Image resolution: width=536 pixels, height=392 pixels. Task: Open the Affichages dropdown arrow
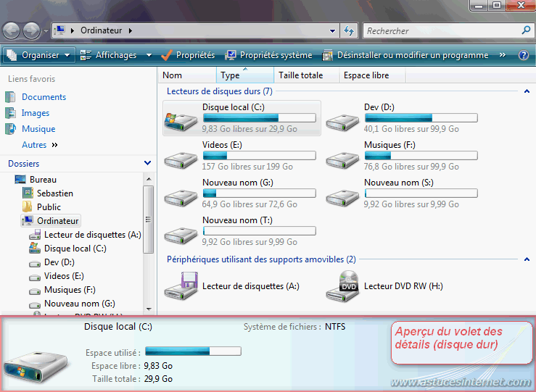[149, 55]
